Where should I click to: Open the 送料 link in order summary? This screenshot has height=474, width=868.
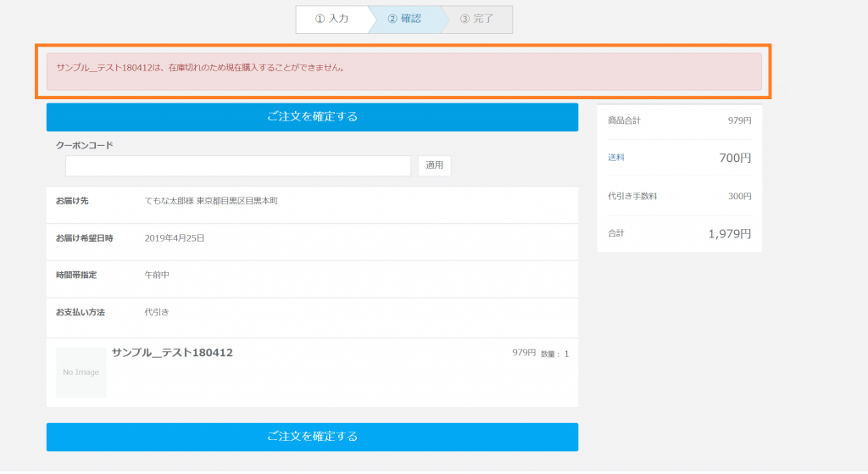(616, 158)
